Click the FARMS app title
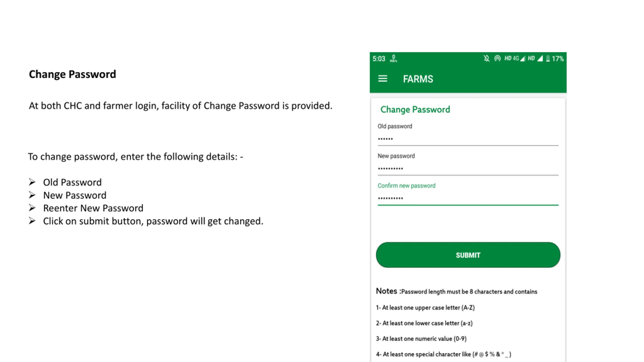The height and width of the screenshot is (362, 644). pyautogui.click(x=418, y=79)
